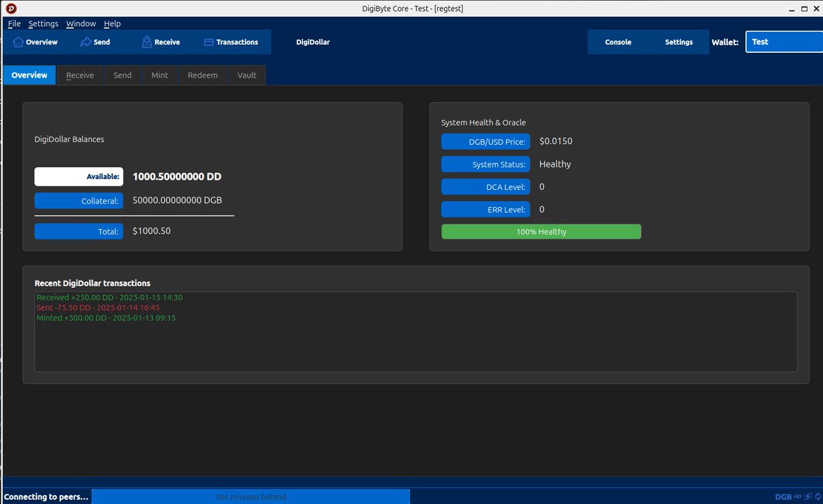823x504 pixels.
Task: Click the $0.0150 price value
Action: click(556, 141)
